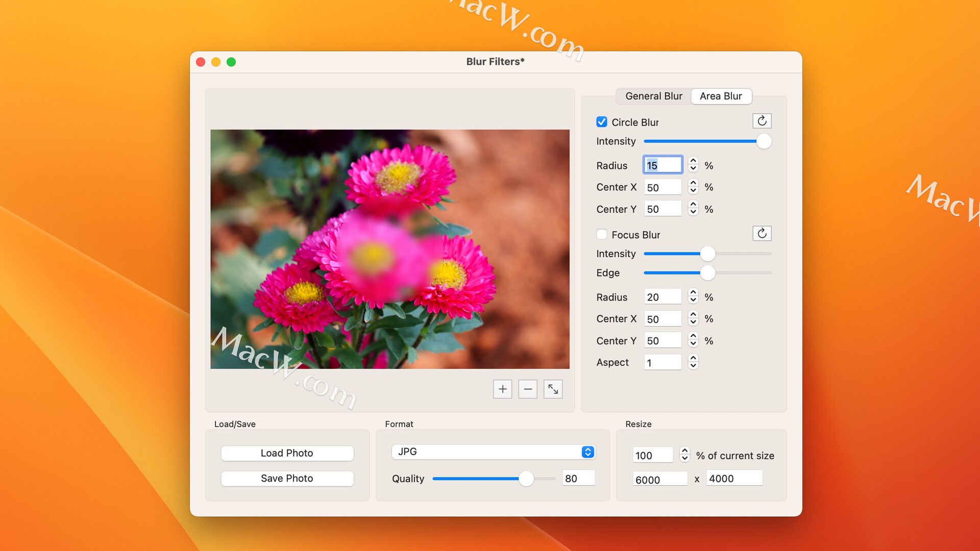The height and width of the screenshot is (551, 980).
Task: Click the Focus Blur Radius stepper
Action: pyautogui.click(x=693, y=296)
